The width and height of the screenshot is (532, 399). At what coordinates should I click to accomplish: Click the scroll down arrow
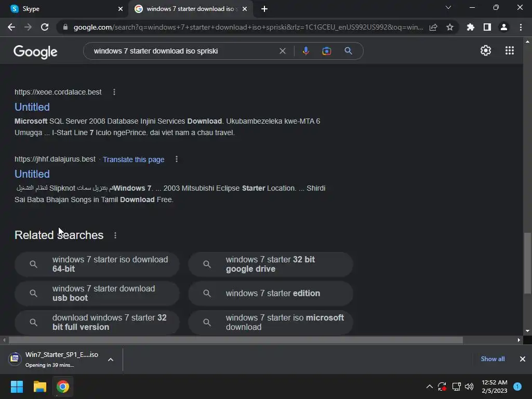click(x=528, y=331)
